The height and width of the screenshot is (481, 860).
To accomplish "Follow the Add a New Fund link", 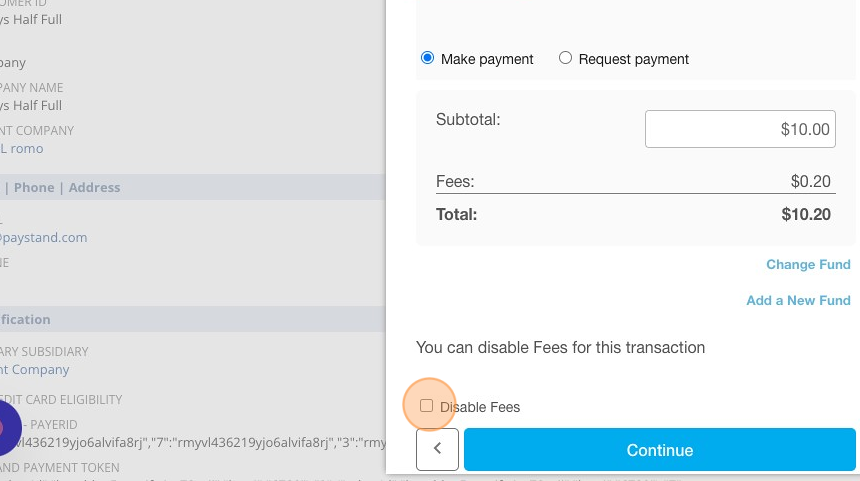I will (x=798, y=301).
